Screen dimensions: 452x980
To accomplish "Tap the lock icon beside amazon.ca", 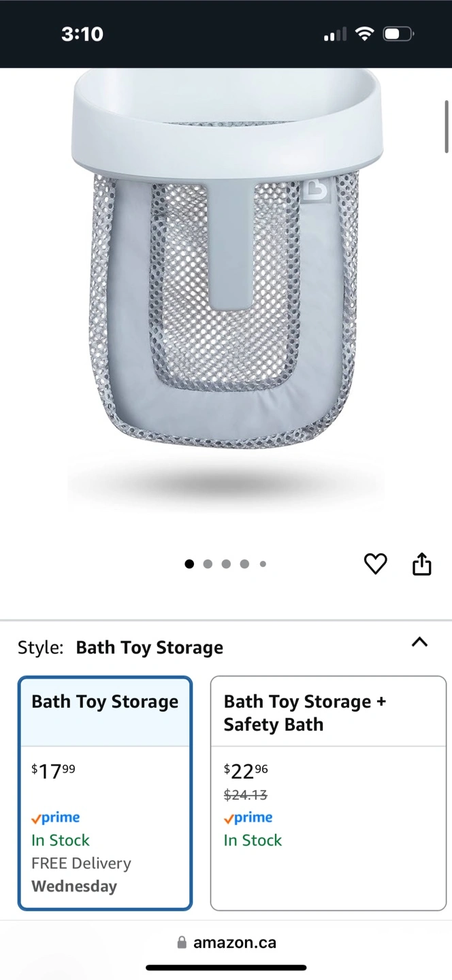I will pyautogui.click(x=182, y=943).
